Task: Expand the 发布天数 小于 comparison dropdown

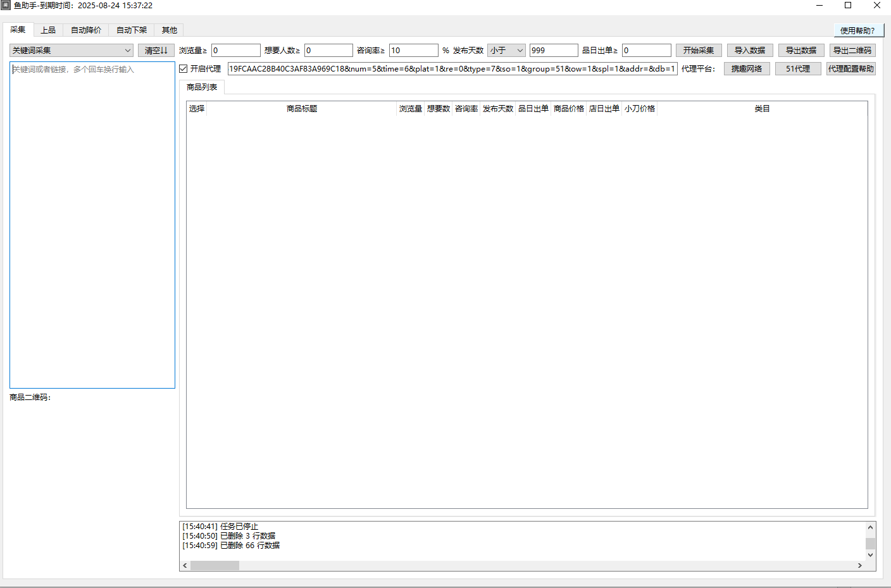Action: (506, 51)
